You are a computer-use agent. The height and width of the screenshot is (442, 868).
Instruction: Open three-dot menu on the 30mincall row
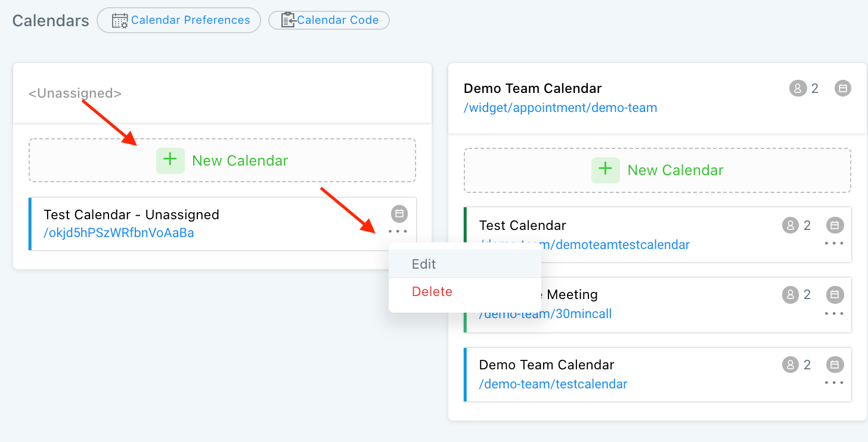coord(834,313)
